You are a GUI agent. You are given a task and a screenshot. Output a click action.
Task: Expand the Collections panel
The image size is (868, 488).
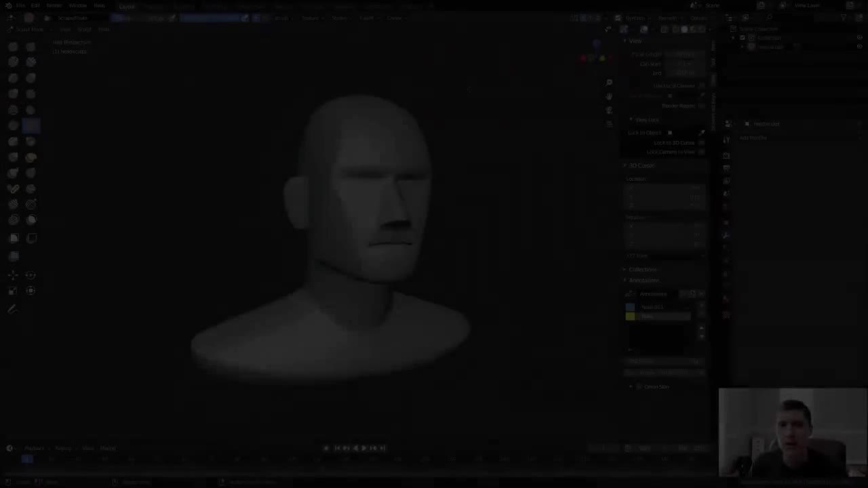(625, 269)
